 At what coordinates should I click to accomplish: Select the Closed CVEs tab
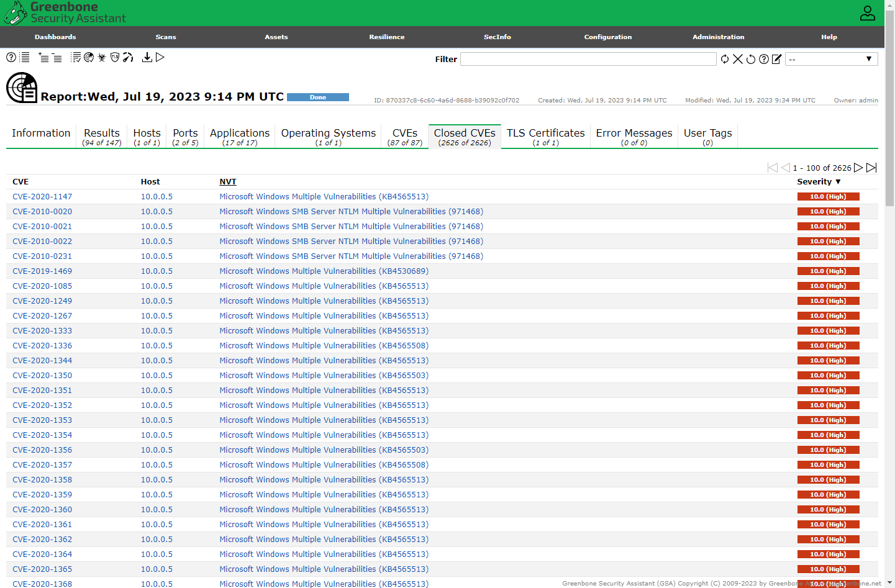[465, 137]
